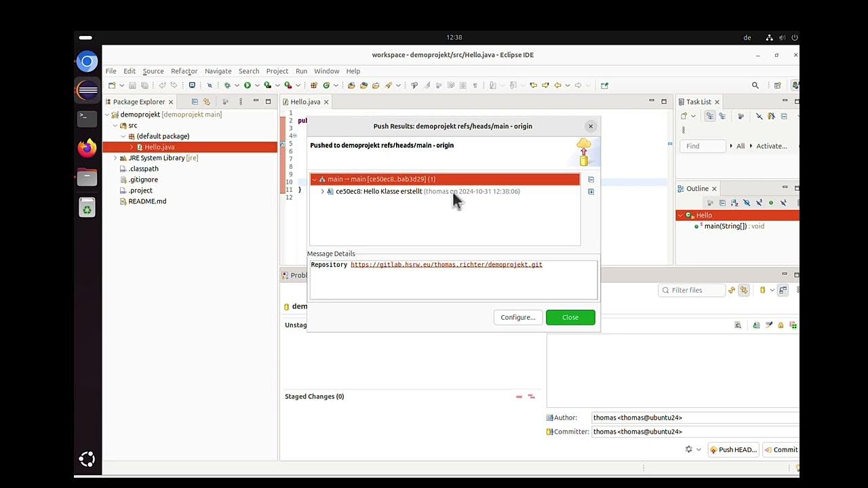Close the Outline view tab
Screen dimensions: 868x488
pyautogui.click(x=714, y=188)
